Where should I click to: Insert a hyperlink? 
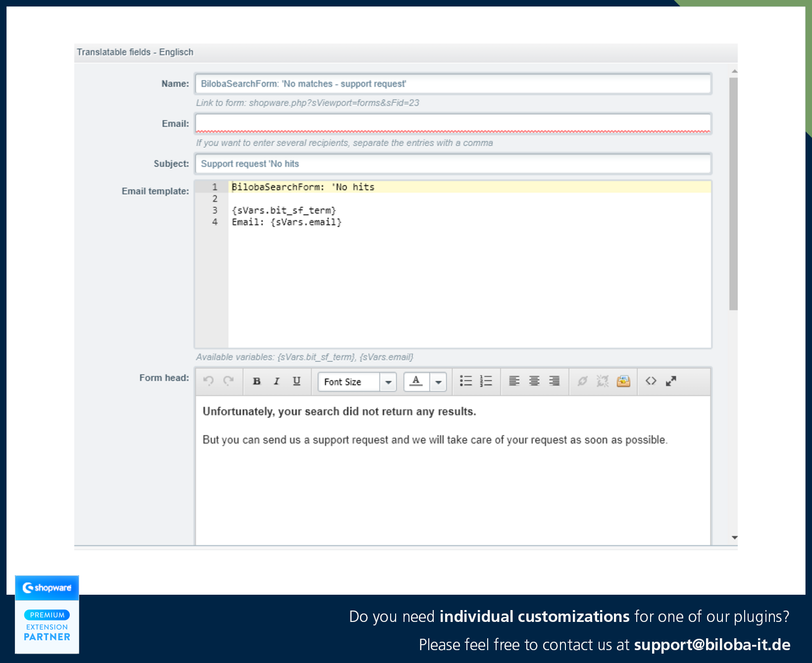pos(583,381)
